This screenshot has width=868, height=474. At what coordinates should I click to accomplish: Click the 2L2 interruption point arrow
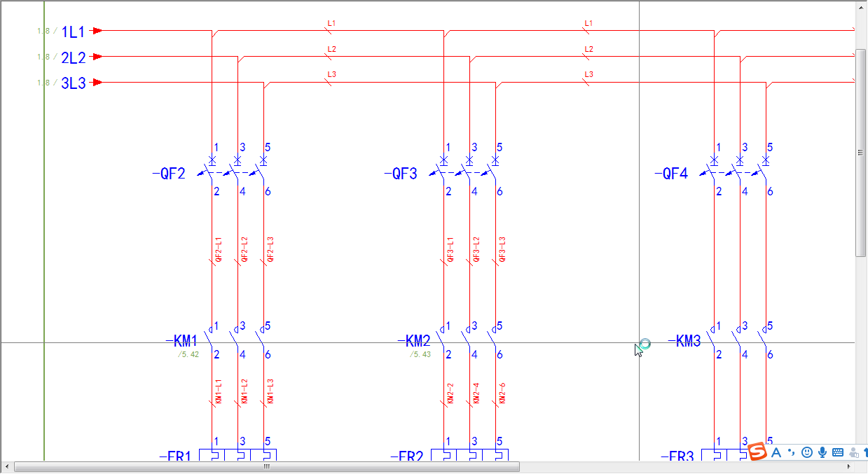pyautogui.click(x=97, y=57)
